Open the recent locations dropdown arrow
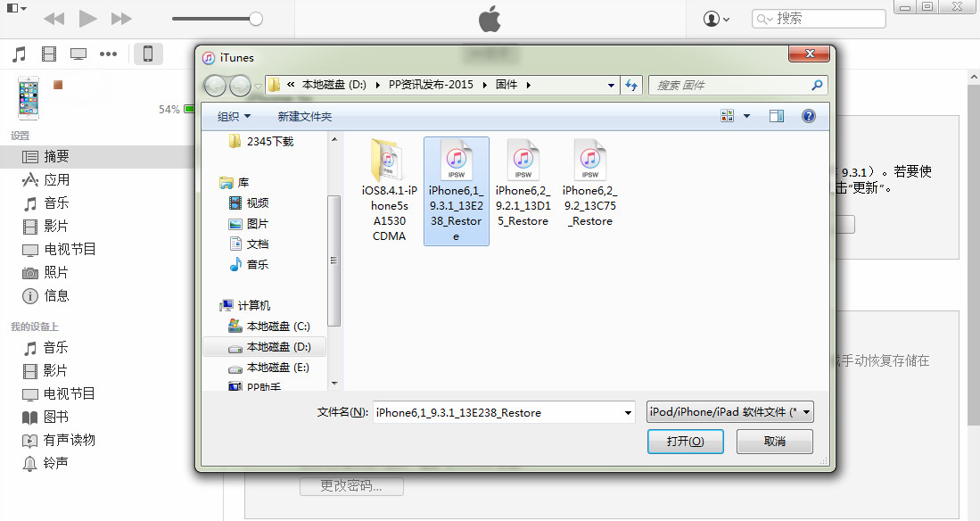 pos(258,86)
